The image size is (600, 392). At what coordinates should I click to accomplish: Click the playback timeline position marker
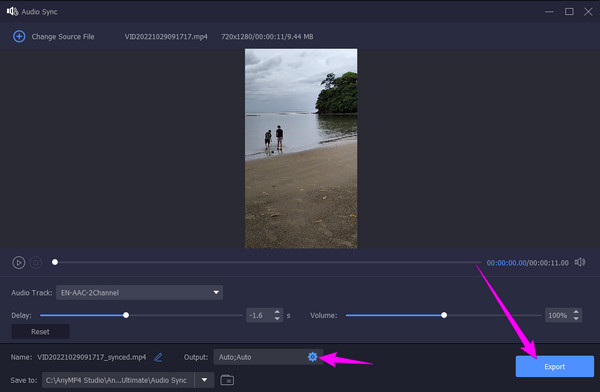55,262
